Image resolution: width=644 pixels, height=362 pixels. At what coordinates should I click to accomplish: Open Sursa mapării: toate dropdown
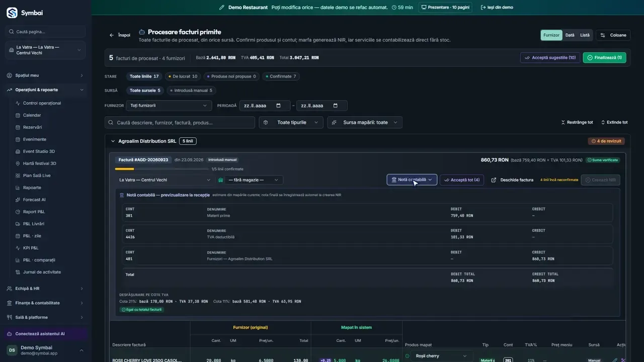point(365,122)
